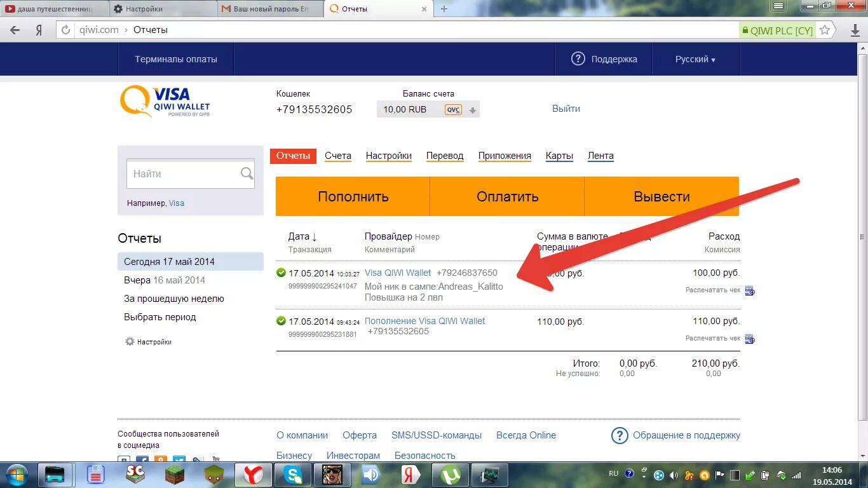
Task: Open the GTA San Andreas taskbar icon
Action: (332, 475)
